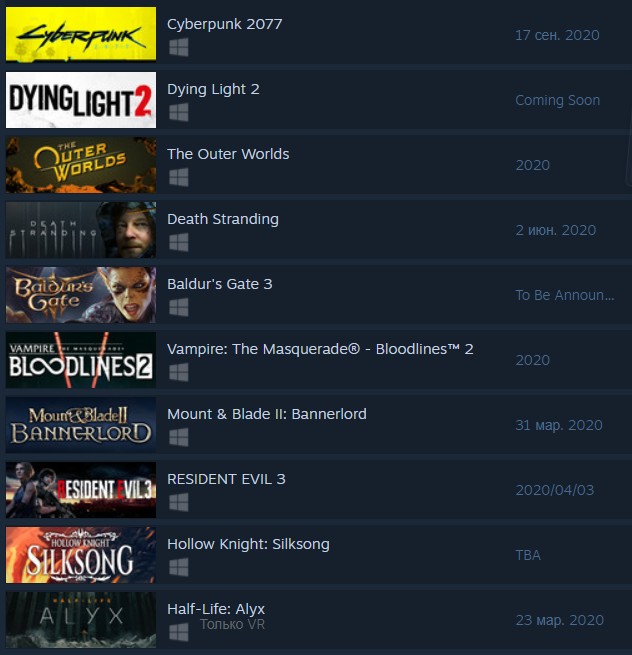
Task: Click the Baldur's Gate 3 title text
Action: 220,284
